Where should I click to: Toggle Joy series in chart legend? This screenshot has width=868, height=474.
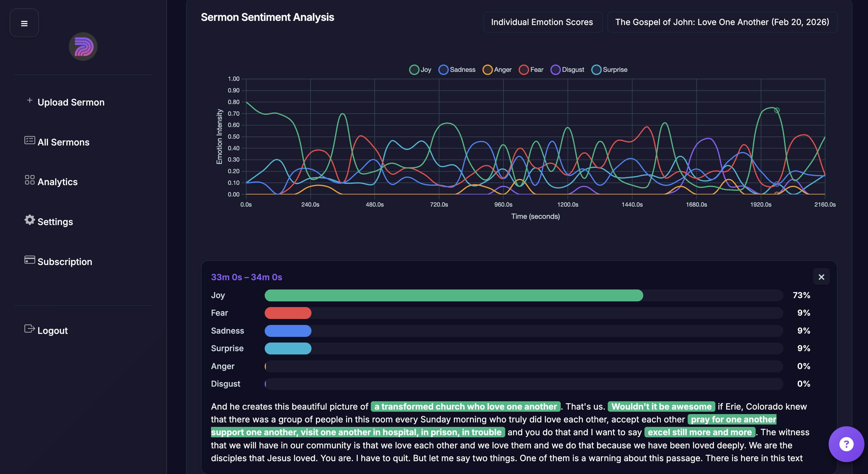coord(420,70)
